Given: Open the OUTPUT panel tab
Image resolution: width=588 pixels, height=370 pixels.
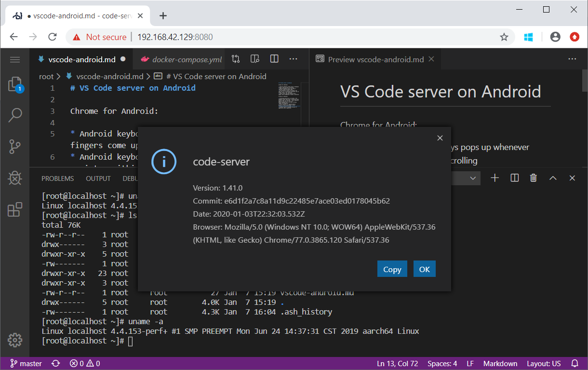Looking at the screenshot, I should point(98,178).
